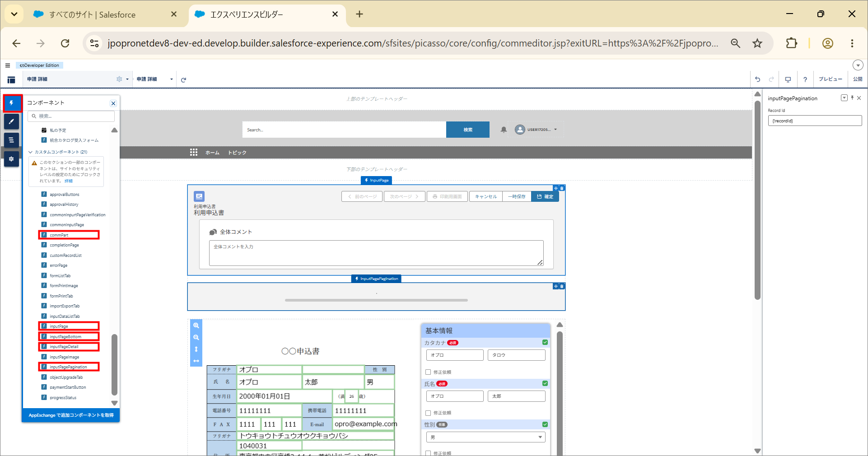The image size is (868, 456).
Task: Open the app launcher grid icon
Action: coord(194,153)
